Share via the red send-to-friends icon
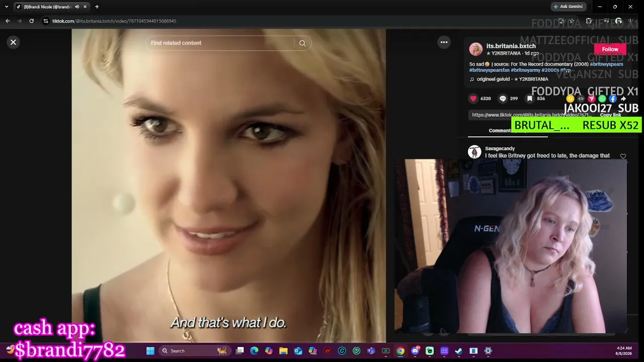The width and height of the screenshot is (644, 362). 592,99
